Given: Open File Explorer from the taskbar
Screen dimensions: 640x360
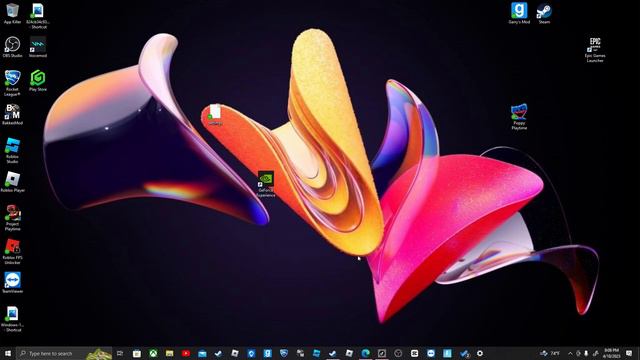Looking at the screenshot, I should pos(169,353).
